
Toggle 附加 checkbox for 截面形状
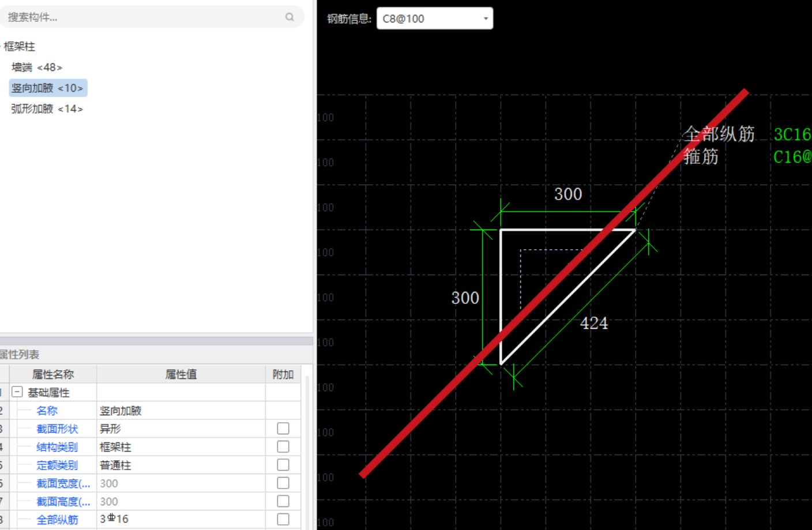click(283, 428)
